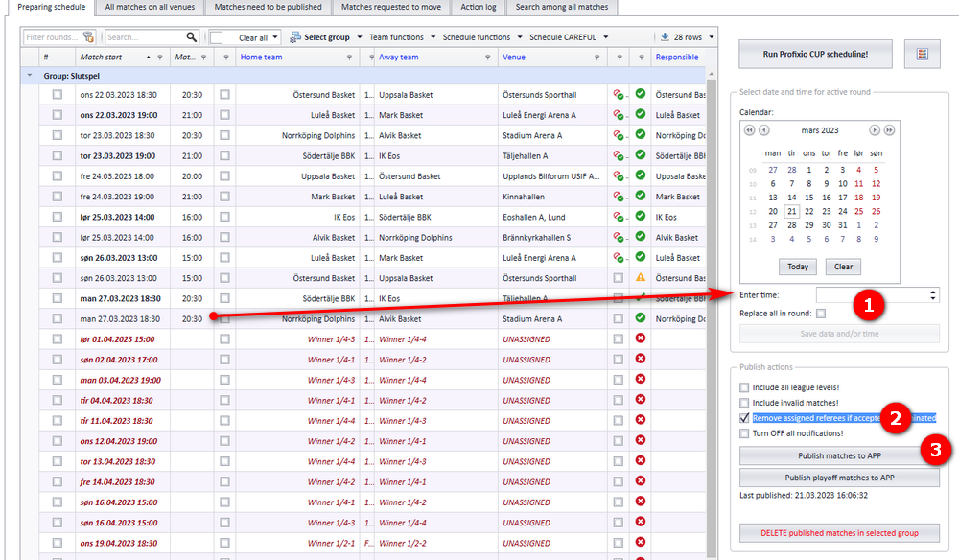The image size is (959, 560).
Task: Open Matches requested to move tab
Action: click(391, 7)
